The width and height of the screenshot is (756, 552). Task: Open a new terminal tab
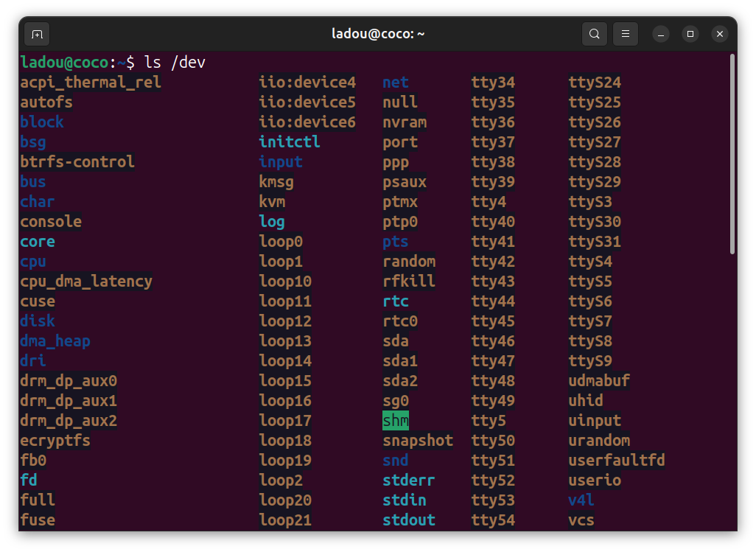click(x=37, y=34)
